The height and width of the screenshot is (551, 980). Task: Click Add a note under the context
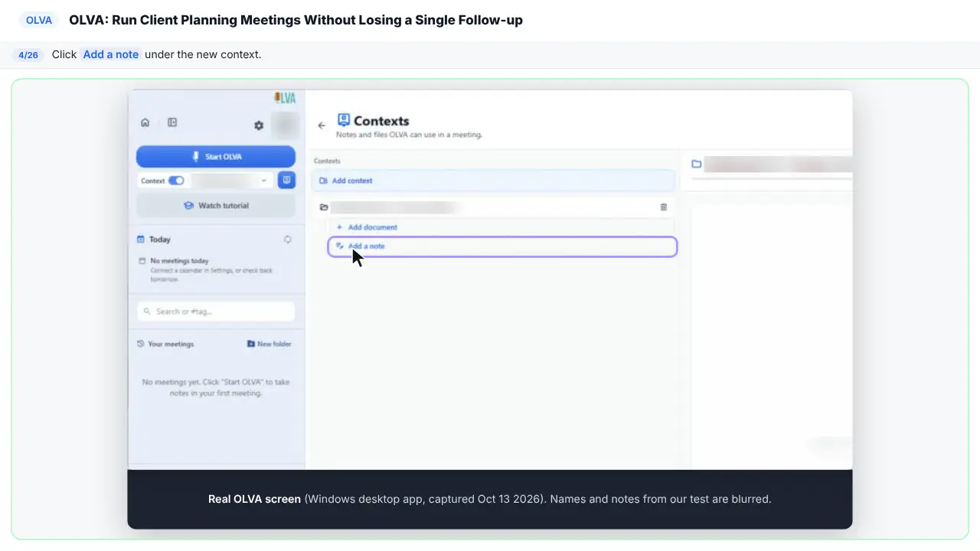[x=502, y=246]
